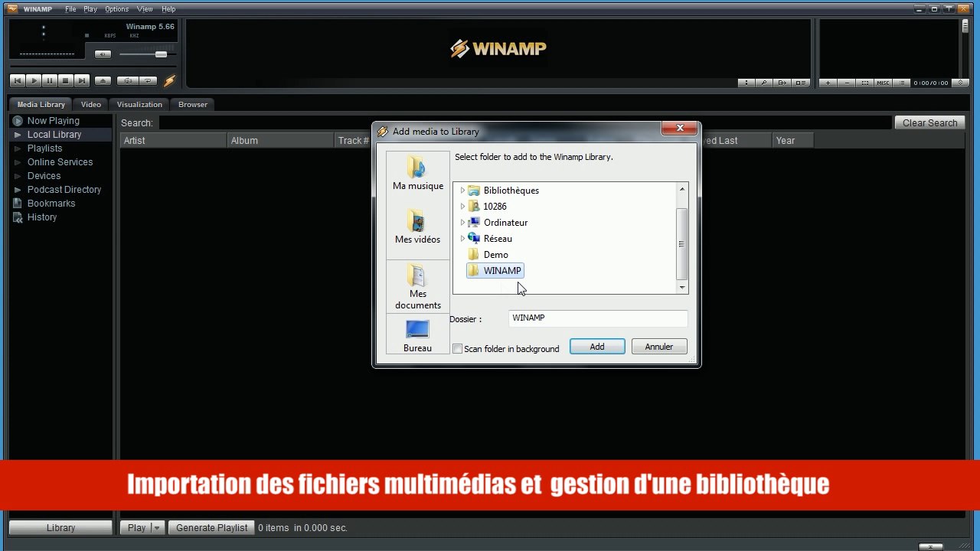Open the Play button dropdown arrow
980x551 pixels.
pos(157,528)
